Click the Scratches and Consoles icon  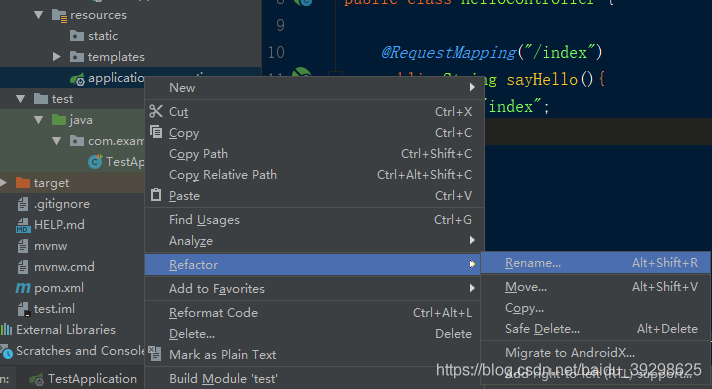click(x=6, y=351)
